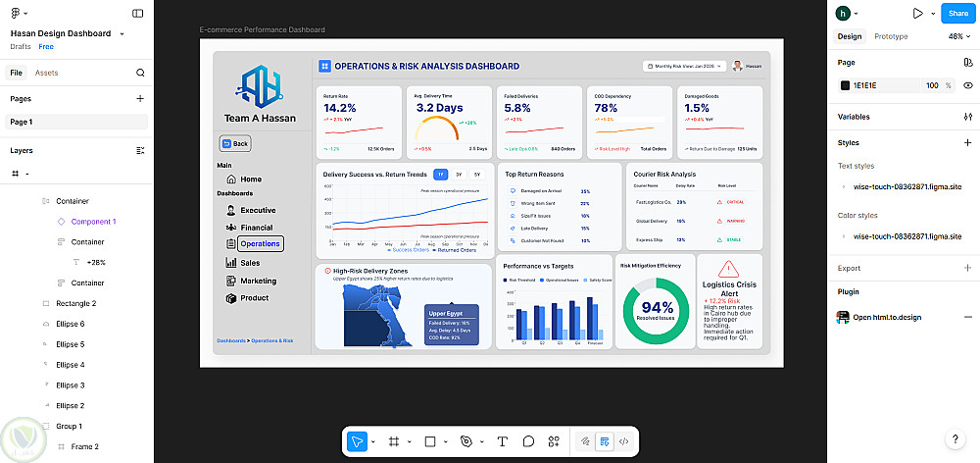Add a new page with plus icon
The height and width of the screenshot is (463, 980).
(x=140, y=98)
